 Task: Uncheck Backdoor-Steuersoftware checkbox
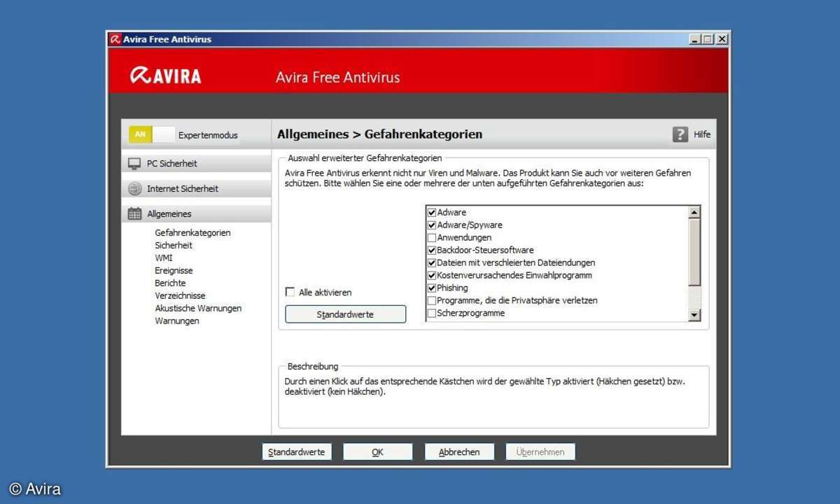(432, 250)
